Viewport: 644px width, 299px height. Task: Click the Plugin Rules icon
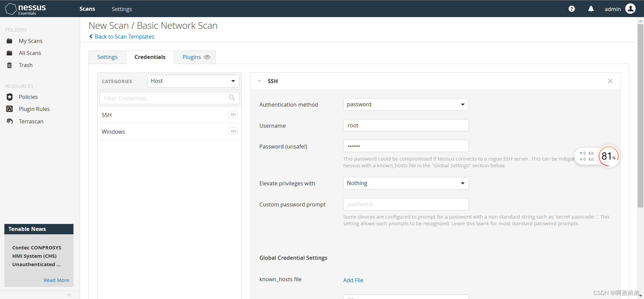(9, 109)
